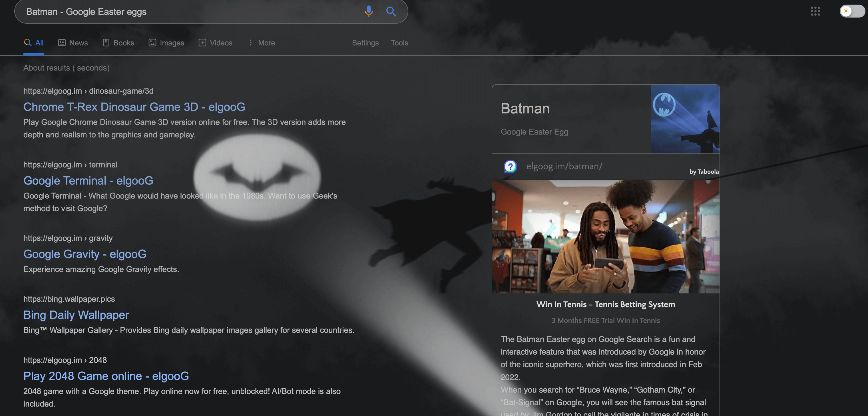Screen dimensions: 868x416
Task: Open Chrome T-Rex Dinosaur Game link
Action: point(134,106)
